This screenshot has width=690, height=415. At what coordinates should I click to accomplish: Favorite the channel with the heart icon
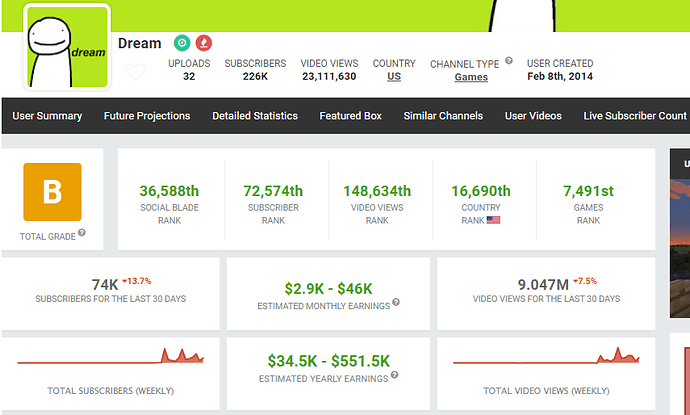pyautogui.click(x=136, y=72)
